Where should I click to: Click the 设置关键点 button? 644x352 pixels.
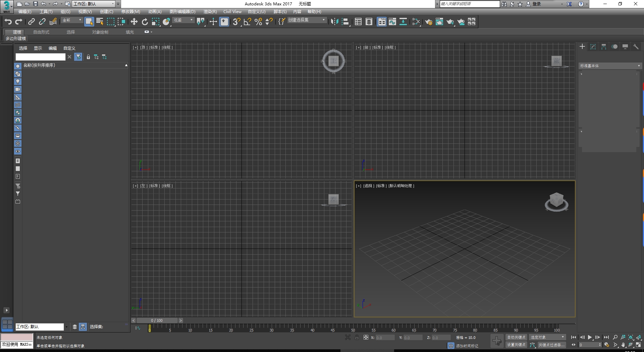point(516,345)
